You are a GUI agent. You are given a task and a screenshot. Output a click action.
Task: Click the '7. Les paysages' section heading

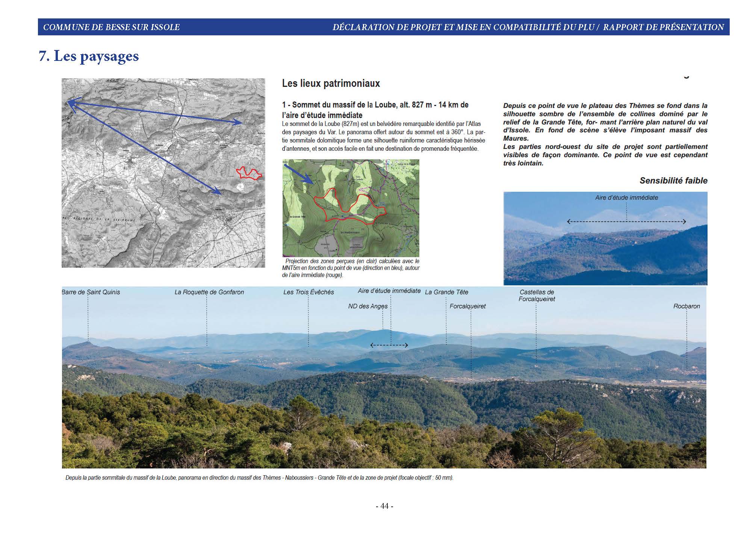click(x=89, y=56)
